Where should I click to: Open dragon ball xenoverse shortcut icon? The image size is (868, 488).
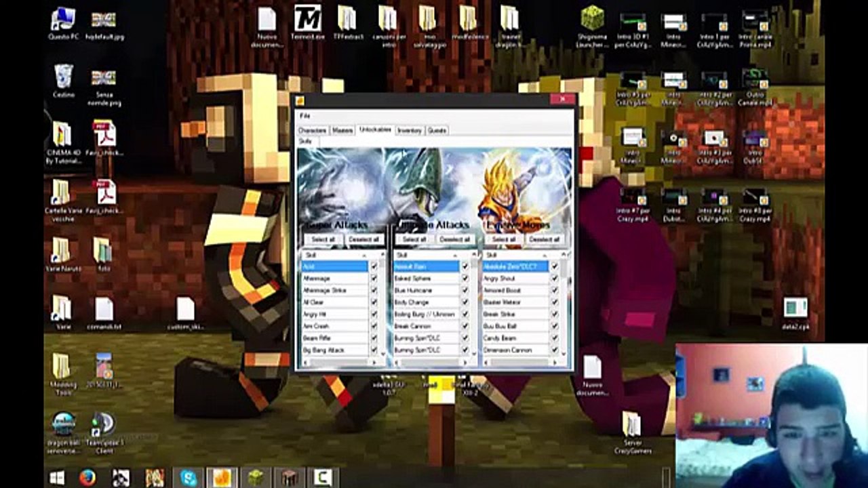point(63,432)
